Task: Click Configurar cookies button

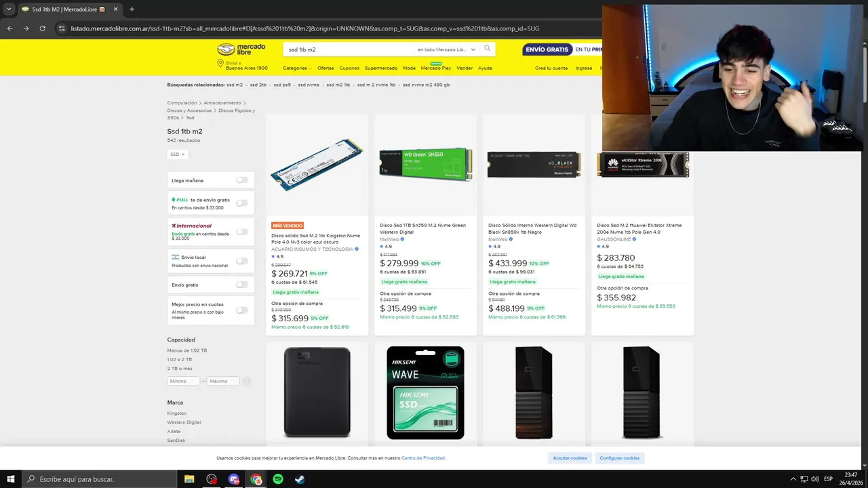Action: [619, 458]
